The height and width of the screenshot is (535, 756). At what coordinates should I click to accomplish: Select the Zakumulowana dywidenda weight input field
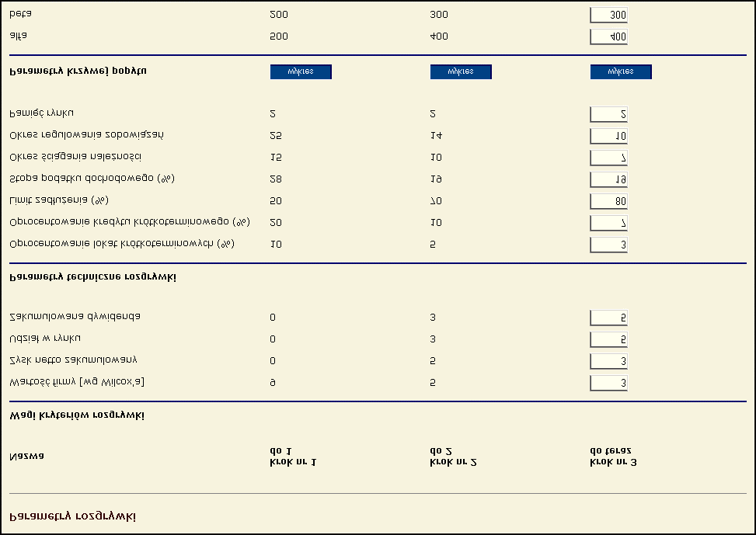(x=608, y=318)
